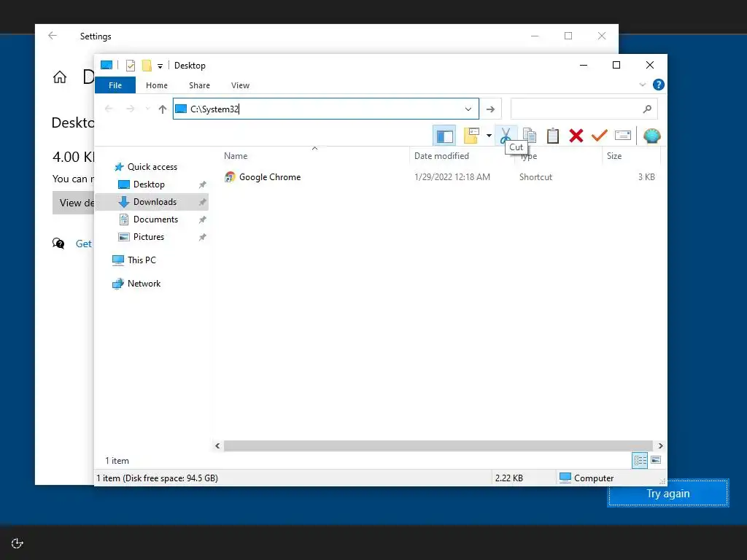The width and height of the screenshot is (747, 560).
Task: Open Desktop in the navigation pane
Action: coord(149,184)
